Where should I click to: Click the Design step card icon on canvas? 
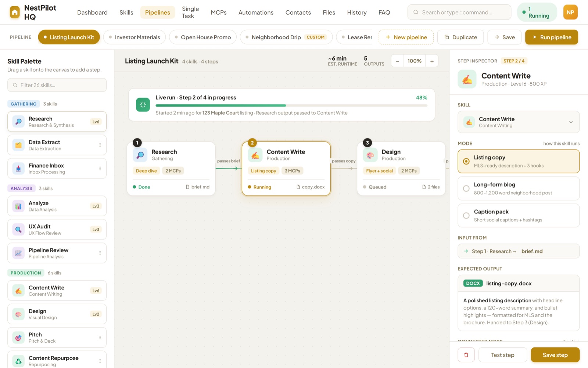click(x=370, y=155)
